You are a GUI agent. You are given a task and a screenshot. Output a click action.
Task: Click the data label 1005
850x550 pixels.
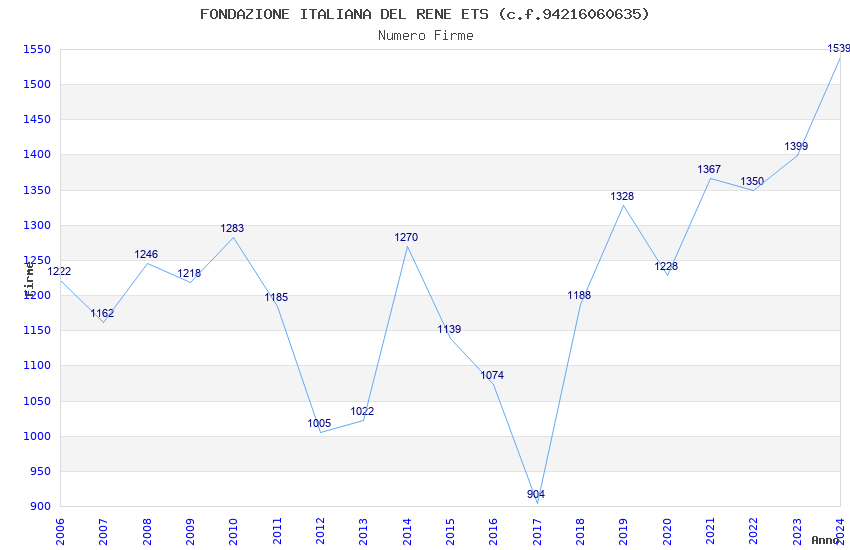(319, 423)
